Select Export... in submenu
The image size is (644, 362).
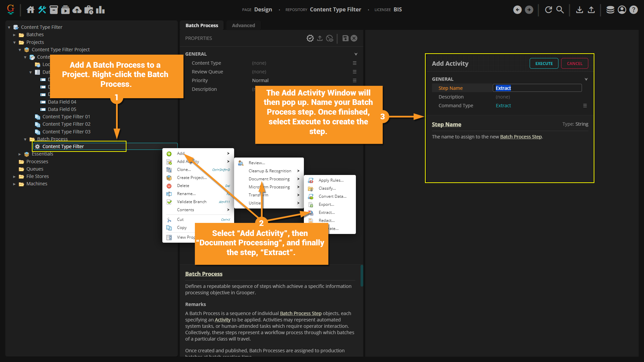pos(330,204)
